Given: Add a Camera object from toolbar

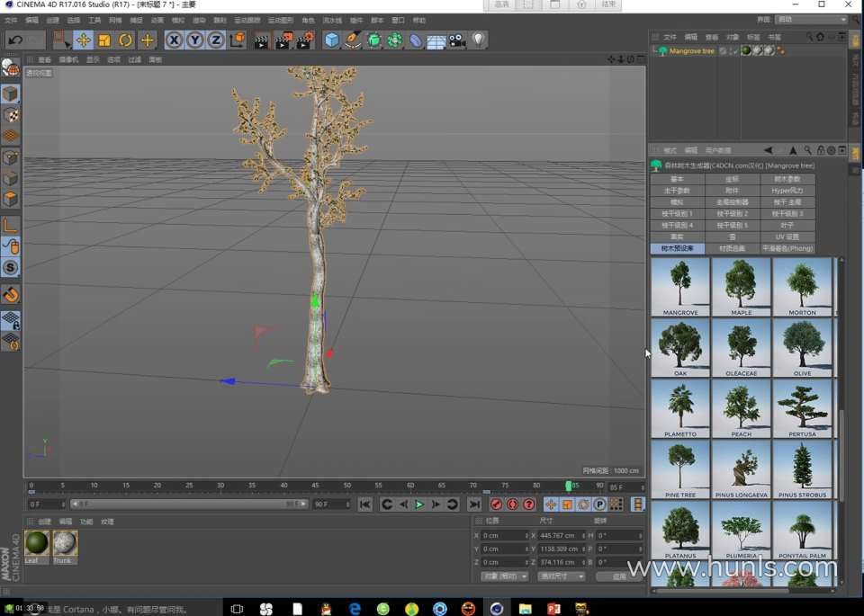Looking at the screenshot, I should tap(457, 40).
